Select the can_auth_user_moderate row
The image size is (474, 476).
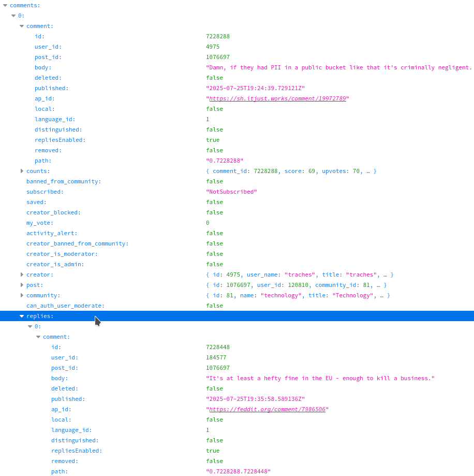65,306
